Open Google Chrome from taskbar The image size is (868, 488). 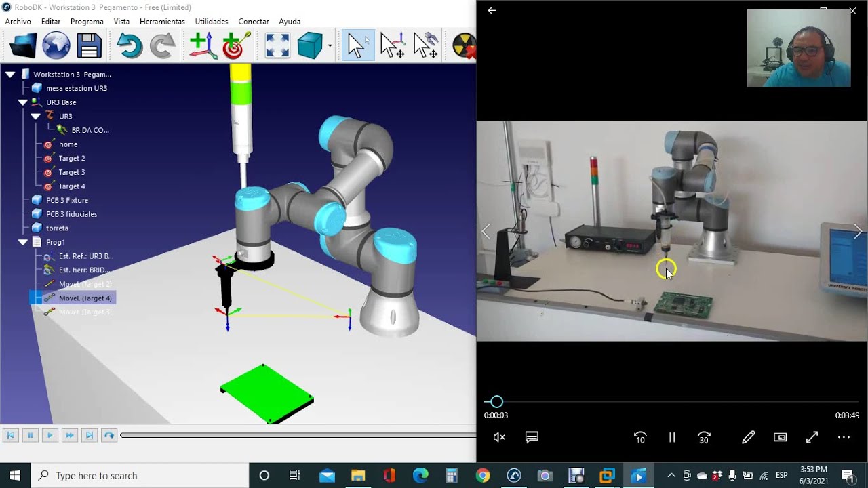click(483, 475)
